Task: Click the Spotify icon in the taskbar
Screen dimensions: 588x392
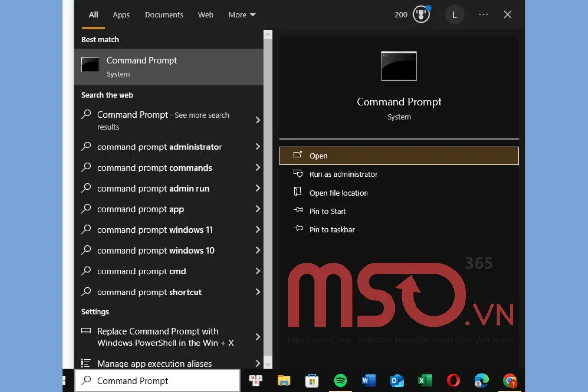Action: point(340,381)
